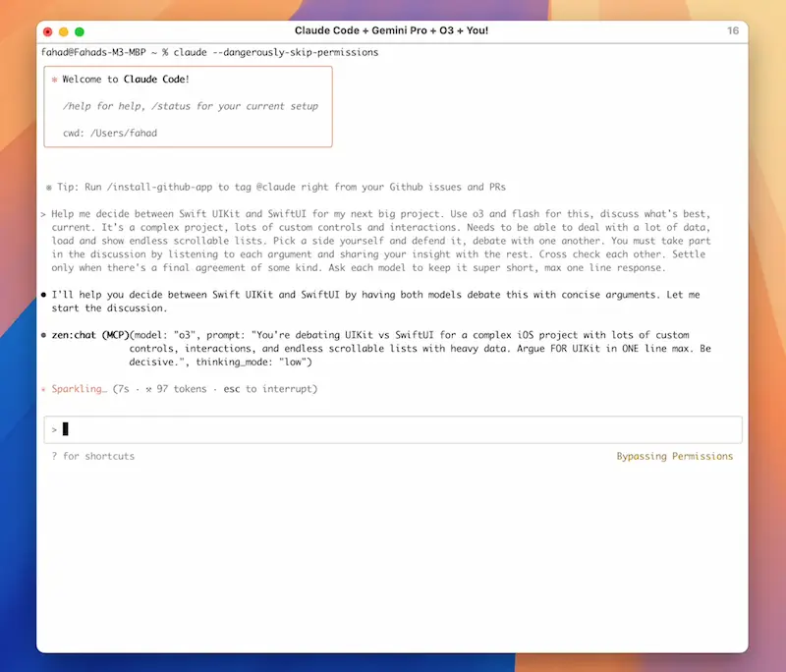Click the 'Bypassing Permissions' status label
Viewport: 786px width, 672px height.
click(674, 456)
